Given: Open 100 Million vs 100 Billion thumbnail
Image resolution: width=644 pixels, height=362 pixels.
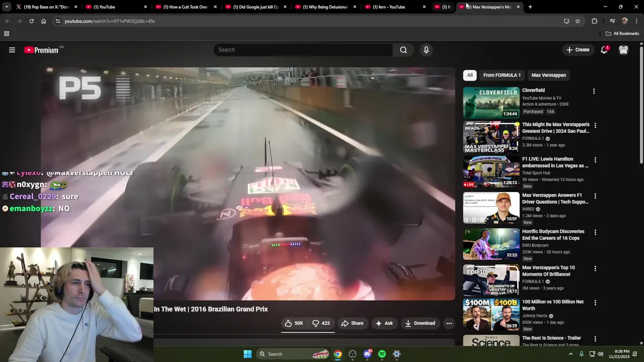Looking at the screenshot, I should [x=491, y=314].
